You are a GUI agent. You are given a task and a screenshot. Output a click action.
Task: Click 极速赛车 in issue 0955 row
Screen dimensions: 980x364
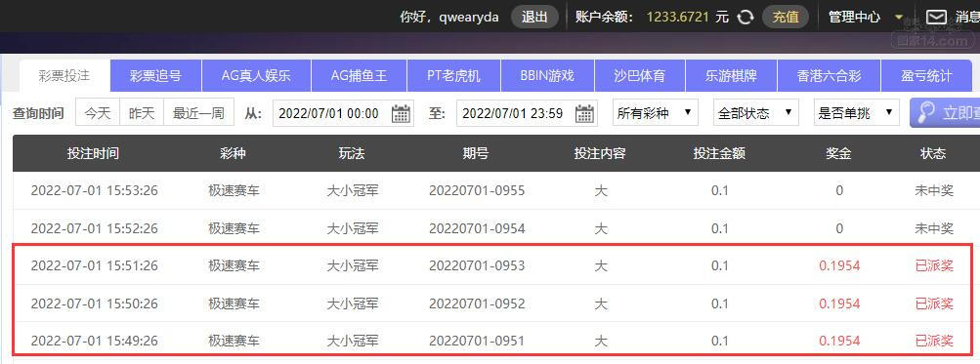pos(234,191)
